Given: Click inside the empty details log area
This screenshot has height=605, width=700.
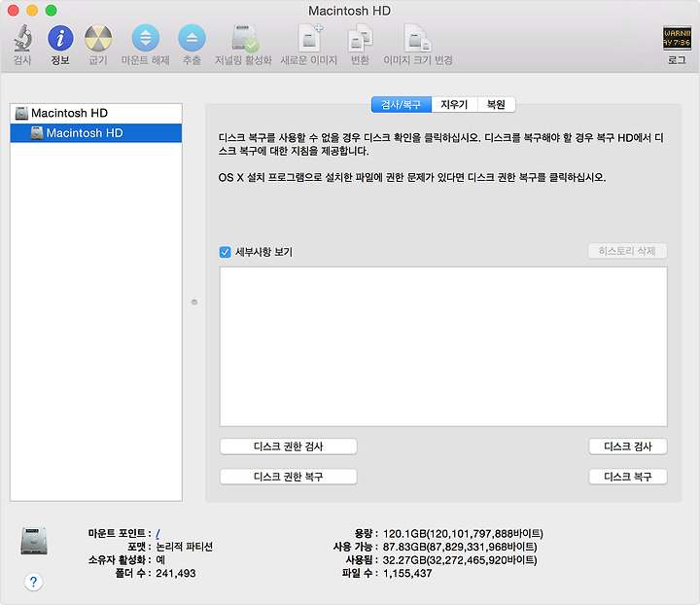Looking at the screenshot, I should tap(443, 346).
